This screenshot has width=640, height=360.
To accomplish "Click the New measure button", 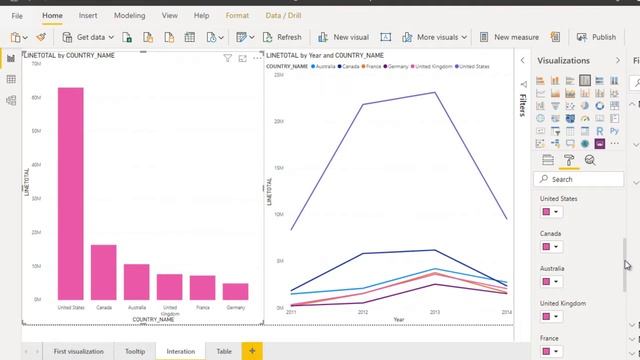I will (509, 37).
